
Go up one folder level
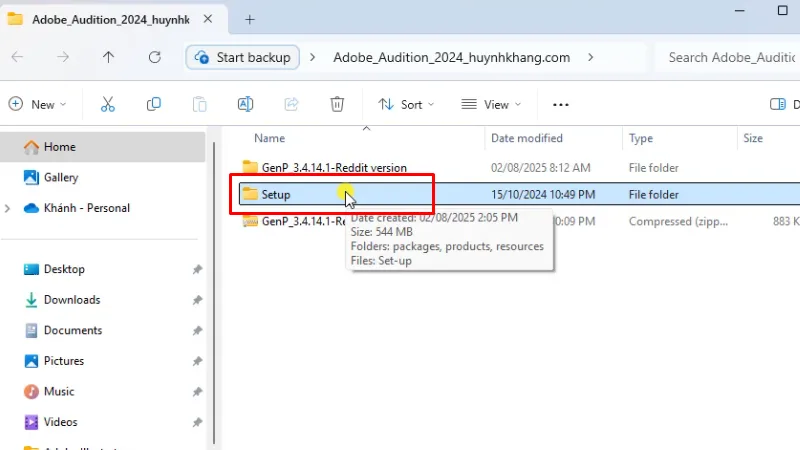tap(108, 58)
